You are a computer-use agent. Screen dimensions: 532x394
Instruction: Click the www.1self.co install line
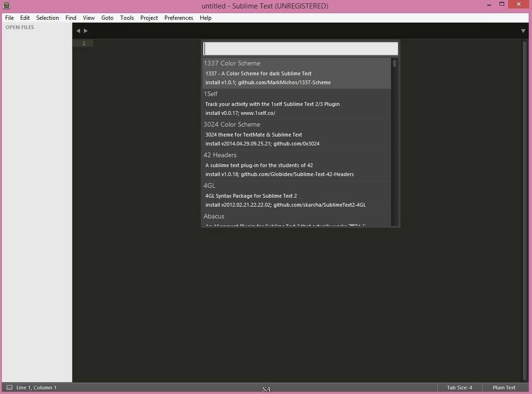coord(240,113)
